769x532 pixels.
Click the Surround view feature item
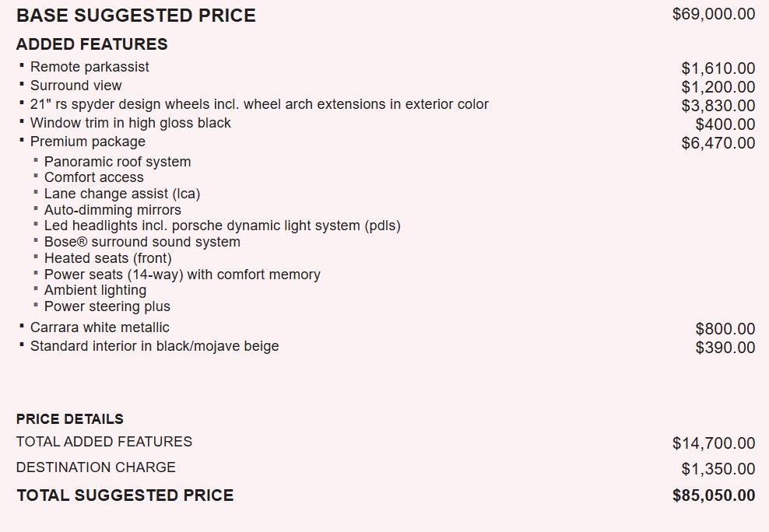(76, 86)
